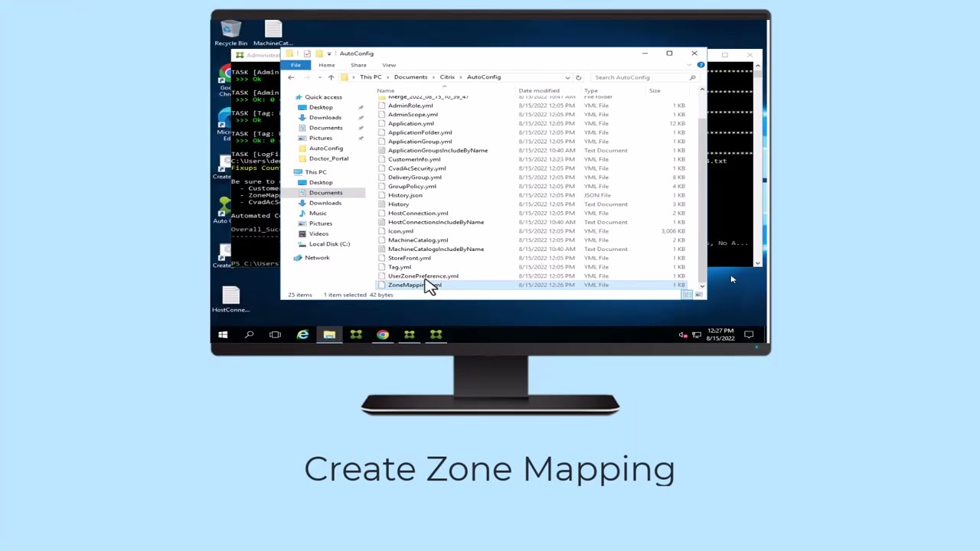Click the folder icon in the address bar
Image resolution: width=980 pixels, height=551 pixels.
(345, 77)
